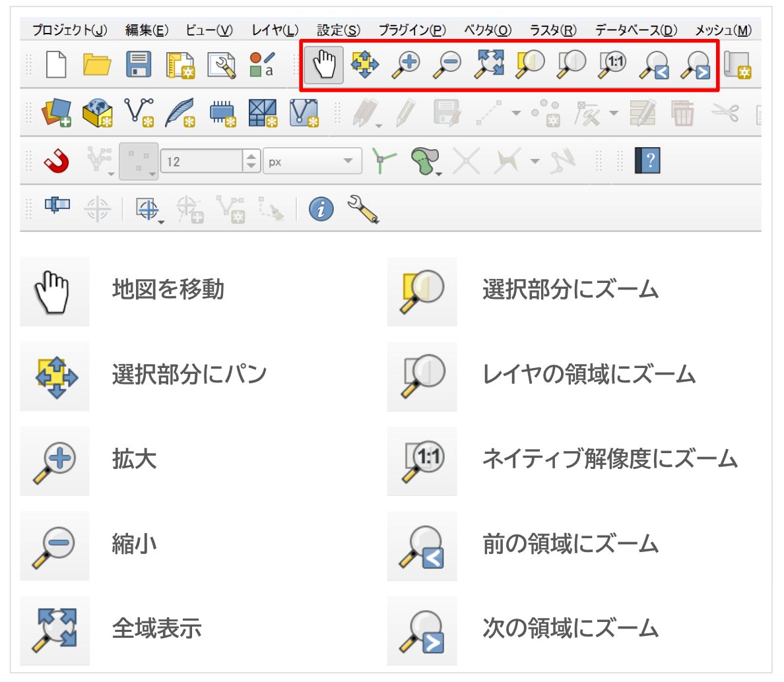Open the レイヤ(L) menu
This screenshot has height=682, width=784.
click(x=275, y=30)
